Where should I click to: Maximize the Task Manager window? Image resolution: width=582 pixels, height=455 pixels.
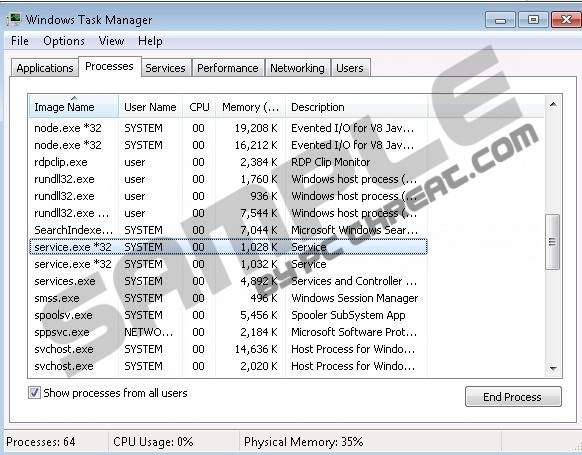click(533, 20)
